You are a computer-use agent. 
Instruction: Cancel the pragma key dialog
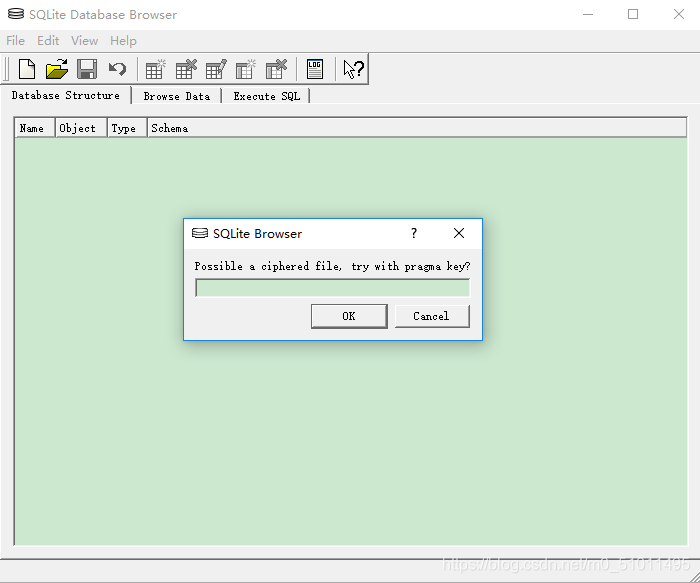coord(432,316)
